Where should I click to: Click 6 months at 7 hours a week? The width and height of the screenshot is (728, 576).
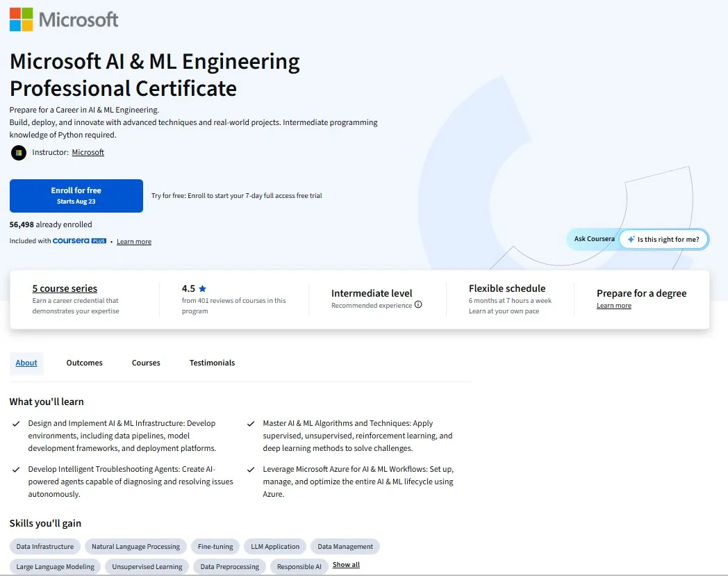click(x=510, y=301)
